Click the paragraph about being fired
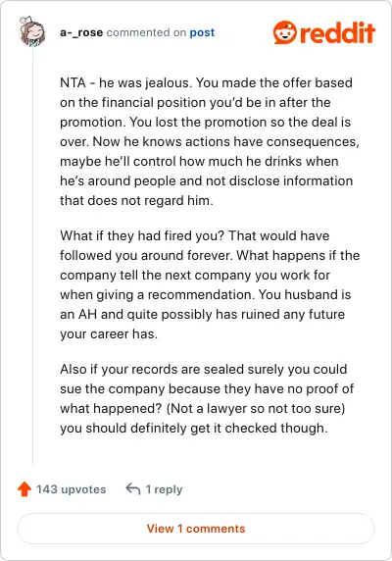The width and height of the screenshot is (392, 561). tap(210, 284)
